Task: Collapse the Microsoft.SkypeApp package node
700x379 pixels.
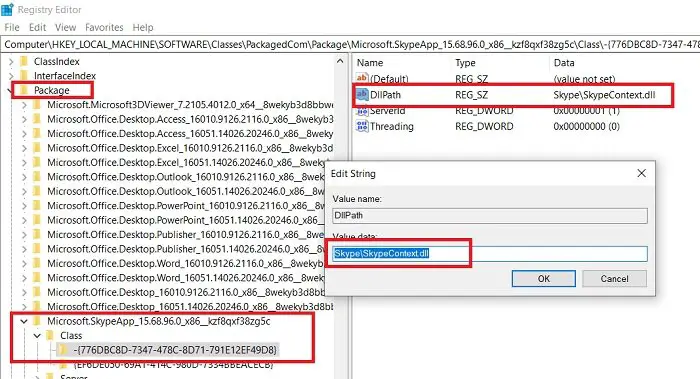Action: click(24, 321)
